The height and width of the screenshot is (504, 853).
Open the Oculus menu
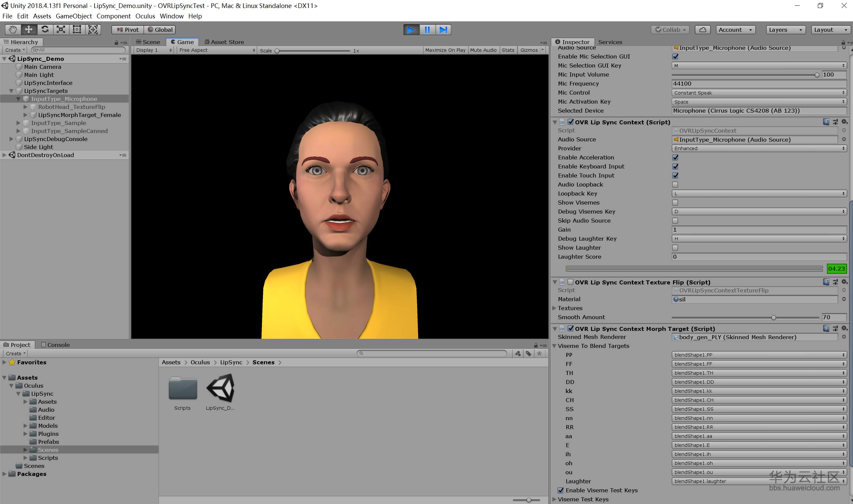(x=145, y=16)
